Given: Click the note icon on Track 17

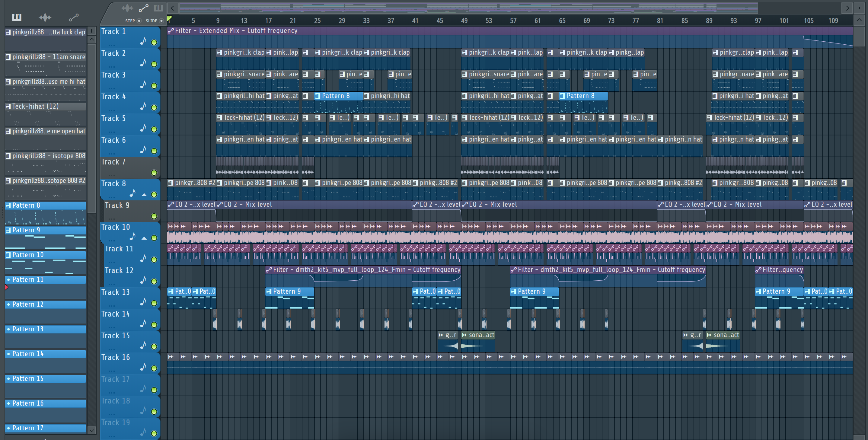Looking at the screenshot, I should 143,389.
